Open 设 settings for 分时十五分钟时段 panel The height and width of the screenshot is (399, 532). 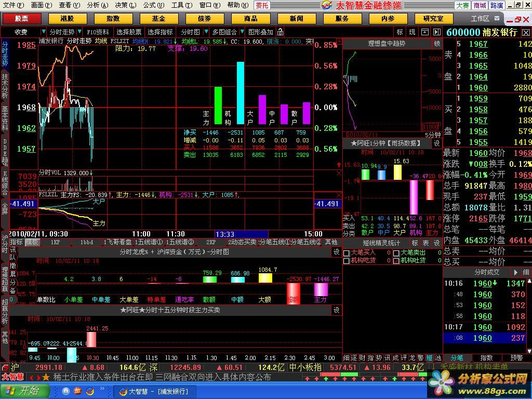(x=336, y=310)
